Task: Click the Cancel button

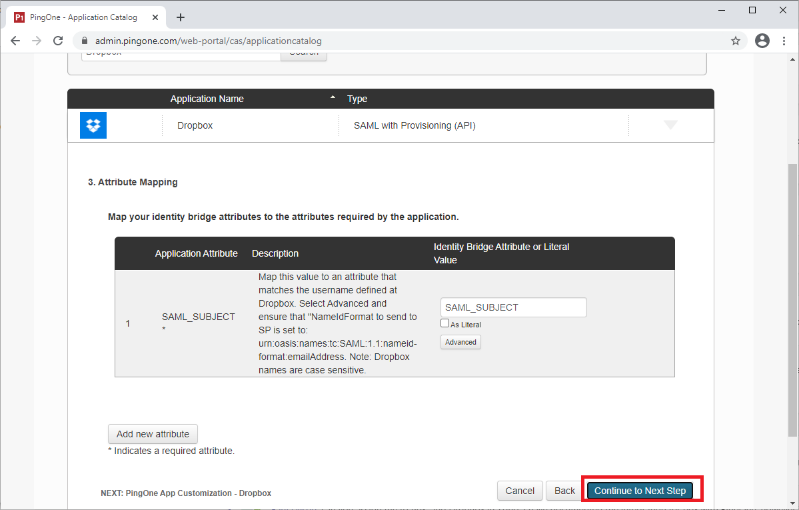Action: (520, 491)
